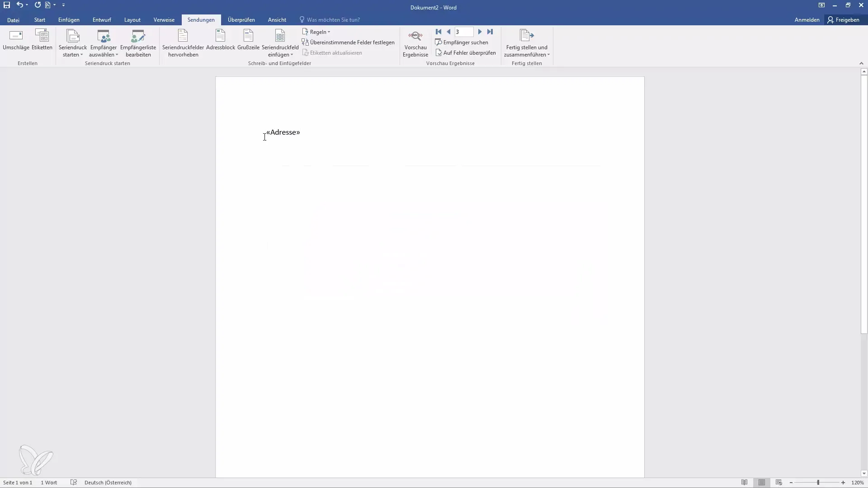The height and width of the screenshot is (488, 868).
Task: Switch to the Entwurf tab
Action: click(102, 20)
